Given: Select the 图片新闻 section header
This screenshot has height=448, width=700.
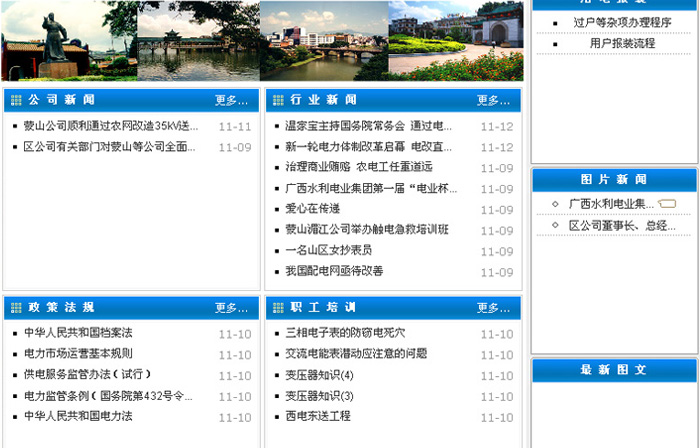Looking at the screenshot, I should point(614,180).
